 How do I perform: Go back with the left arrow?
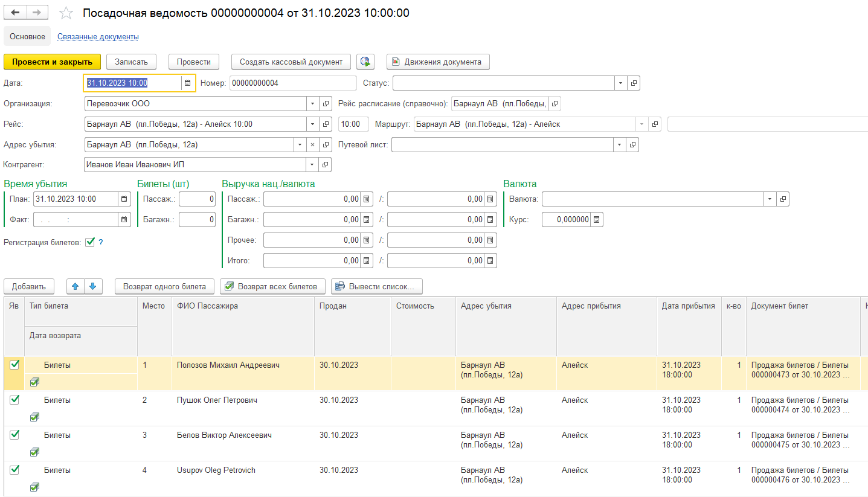[x=16, y=13]
